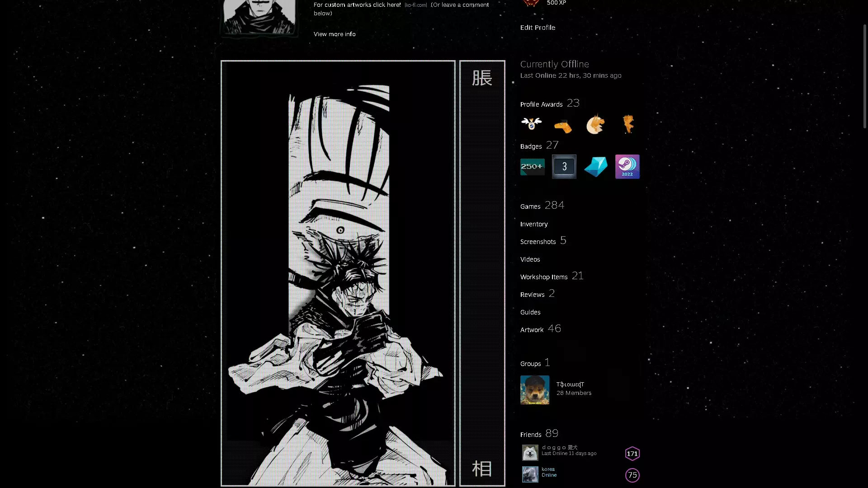Open the Reviews 2 page
868x488 pixels.
(x=537, y=294)
